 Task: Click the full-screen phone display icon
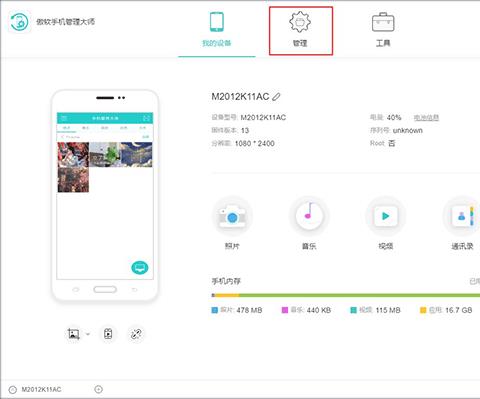click(108, 334)
